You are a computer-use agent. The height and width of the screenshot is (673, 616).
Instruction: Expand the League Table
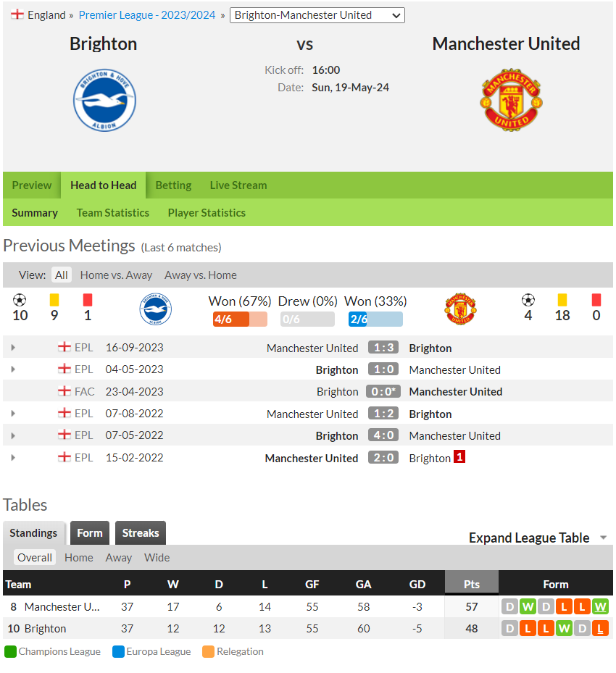point(538,538)
